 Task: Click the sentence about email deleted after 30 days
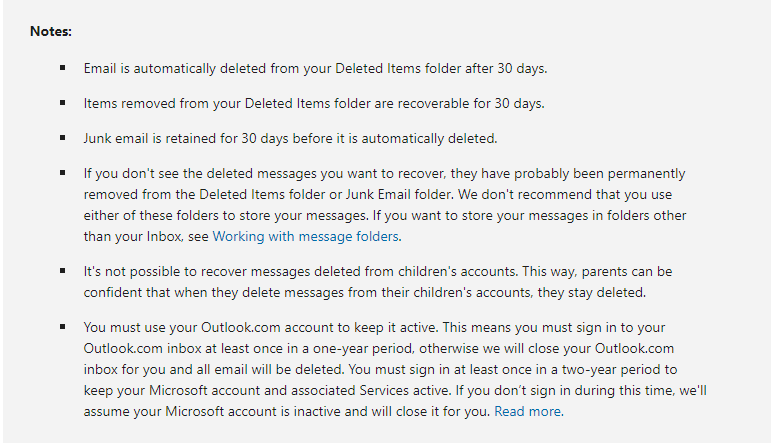(x=315, y=68)
